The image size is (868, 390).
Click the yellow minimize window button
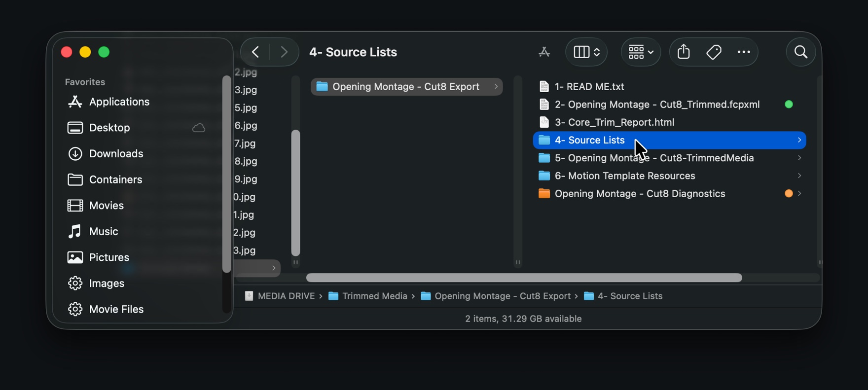(x=85, y=52)
